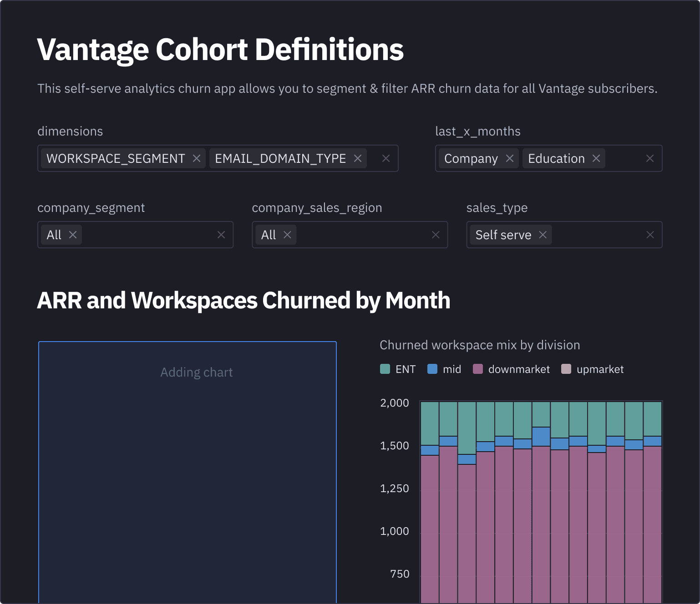Clear all sales_type selections
Image resolution: width=700 pixels, height=604 pixels.
[650, 235]
